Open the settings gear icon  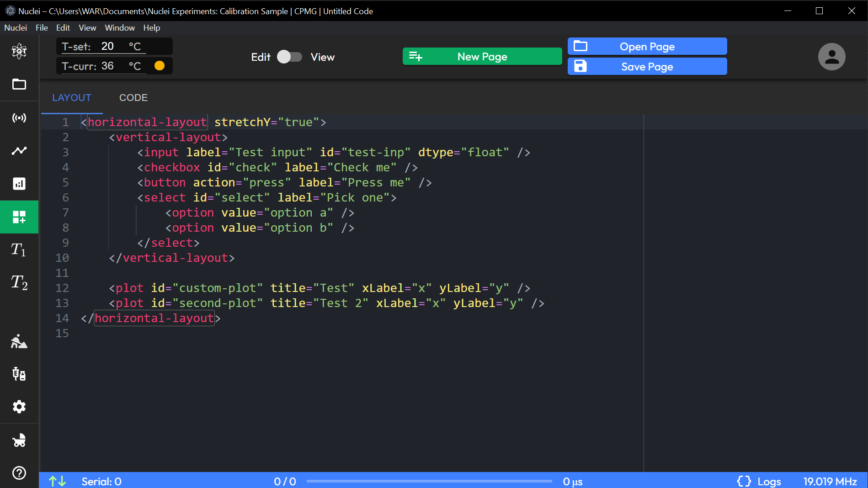19,407
